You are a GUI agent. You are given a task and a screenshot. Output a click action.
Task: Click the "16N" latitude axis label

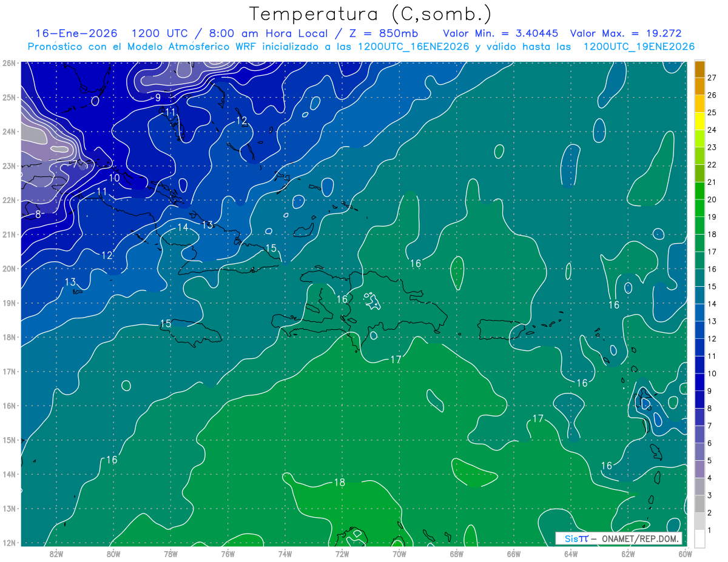click(8, 406)
